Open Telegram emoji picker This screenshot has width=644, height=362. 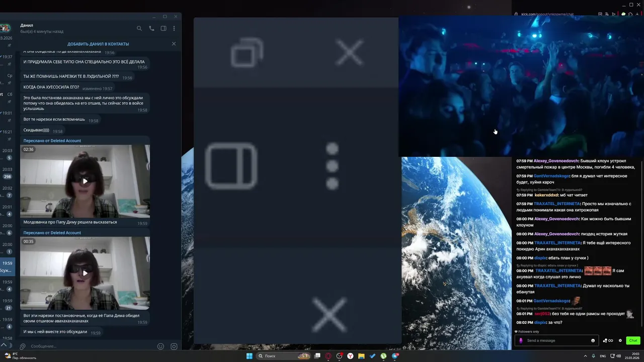(161, 346)
